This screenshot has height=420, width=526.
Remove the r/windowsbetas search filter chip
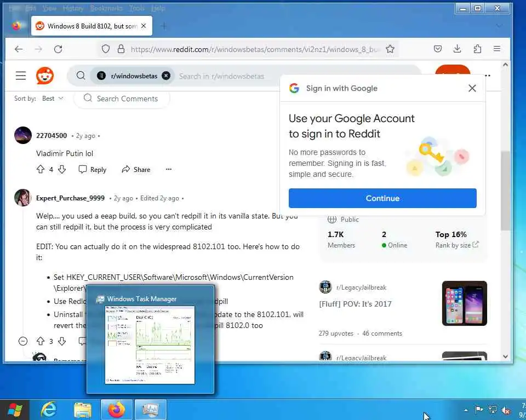[166, 76]
